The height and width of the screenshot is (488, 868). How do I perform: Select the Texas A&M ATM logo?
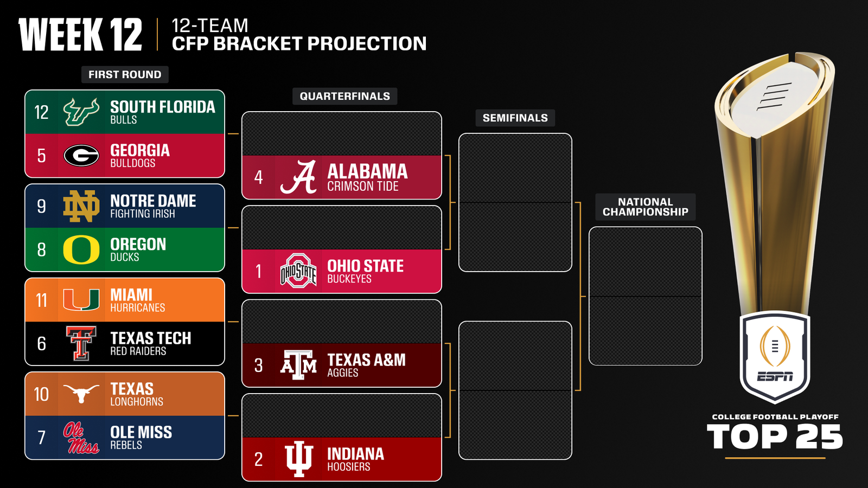(x=298, y=365)
